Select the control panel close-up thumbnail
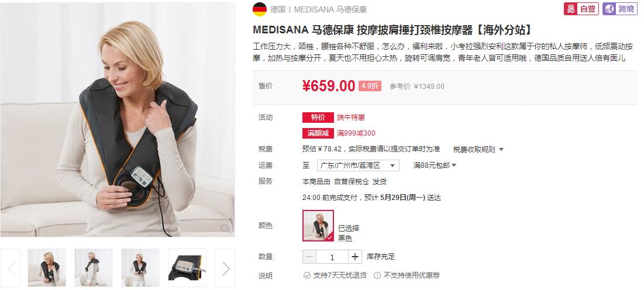The height and width of the screenshot is (290, 644). (187, 268)
